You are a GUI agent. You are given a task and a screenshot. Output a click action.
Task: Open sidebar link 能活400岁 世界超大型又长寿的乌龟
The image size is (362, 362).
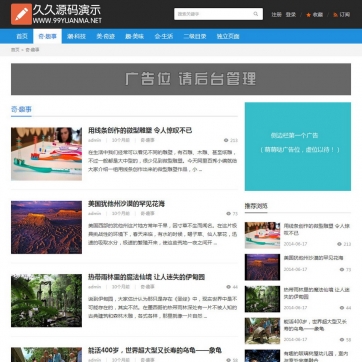tap(315, 325)
